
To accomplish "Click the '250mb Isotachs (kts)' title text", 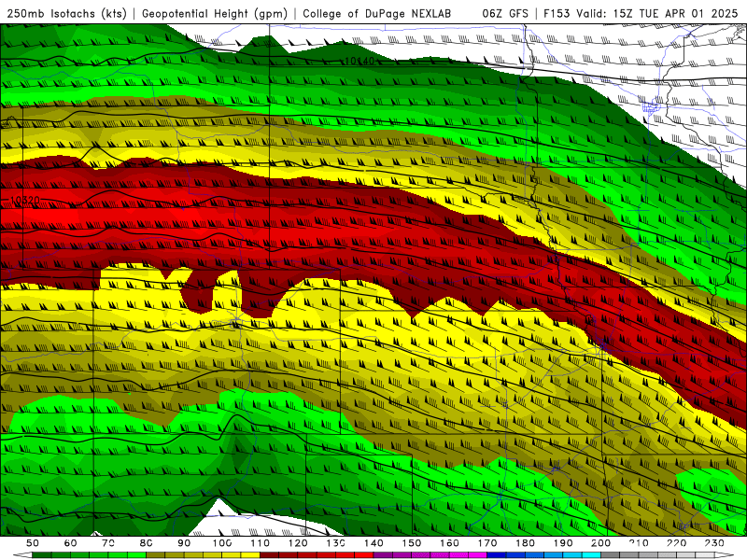I will 66,14.
